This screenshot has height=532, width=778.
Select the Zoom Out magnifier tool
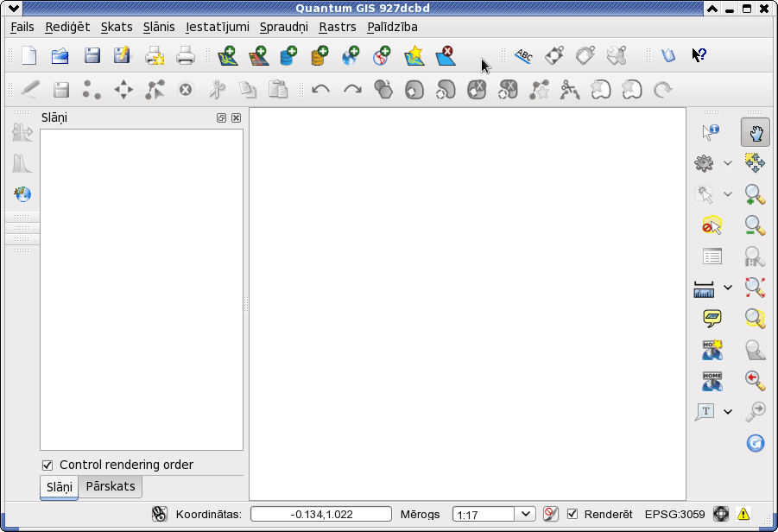(755, 225)
